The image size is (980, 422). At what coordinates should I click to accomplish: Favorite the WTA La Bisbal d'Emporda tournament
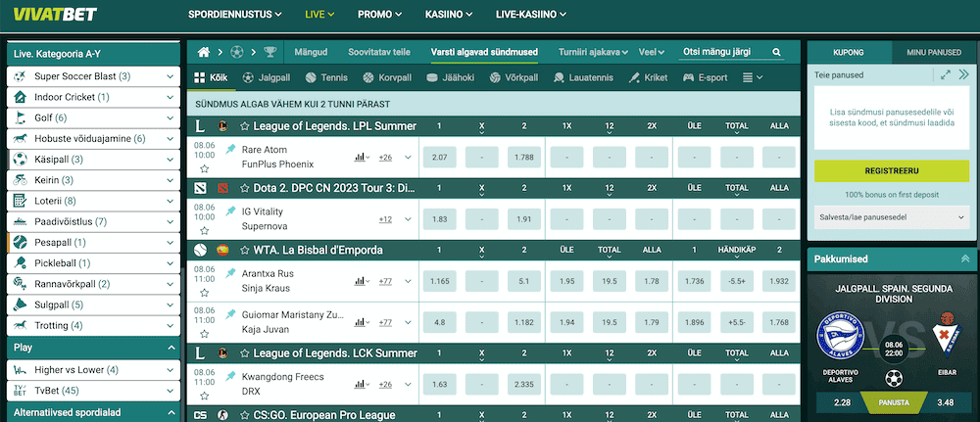click(245, 251)
